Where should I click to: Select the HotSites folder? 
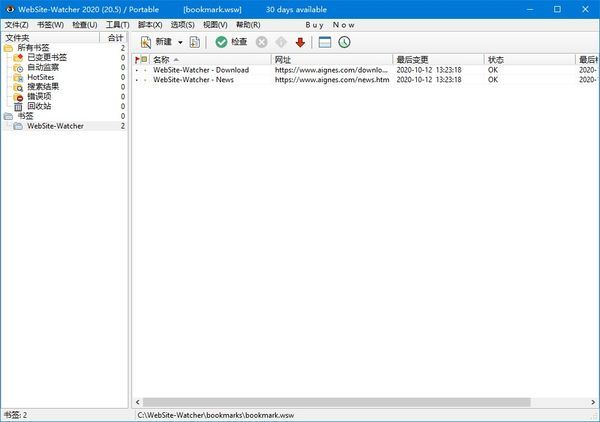pyautogui.click(x=41, y=77)
